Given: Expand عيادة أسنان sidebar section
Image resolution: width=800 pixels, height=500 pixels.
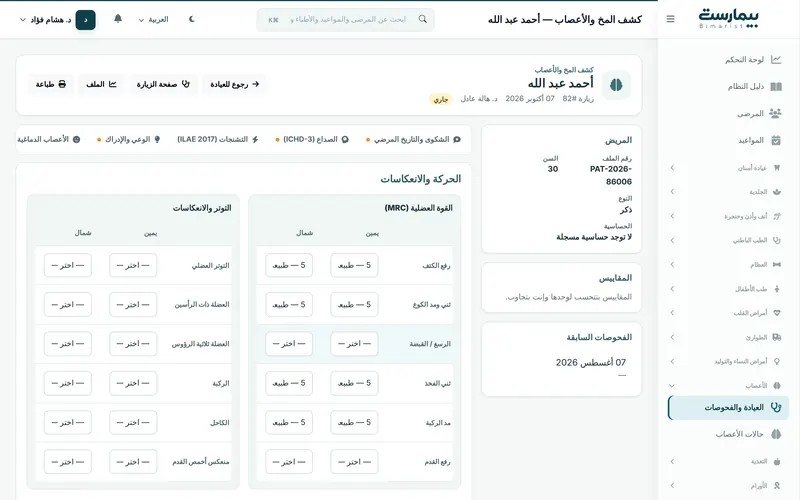Looking at the screenshot, I should point(728,167).
